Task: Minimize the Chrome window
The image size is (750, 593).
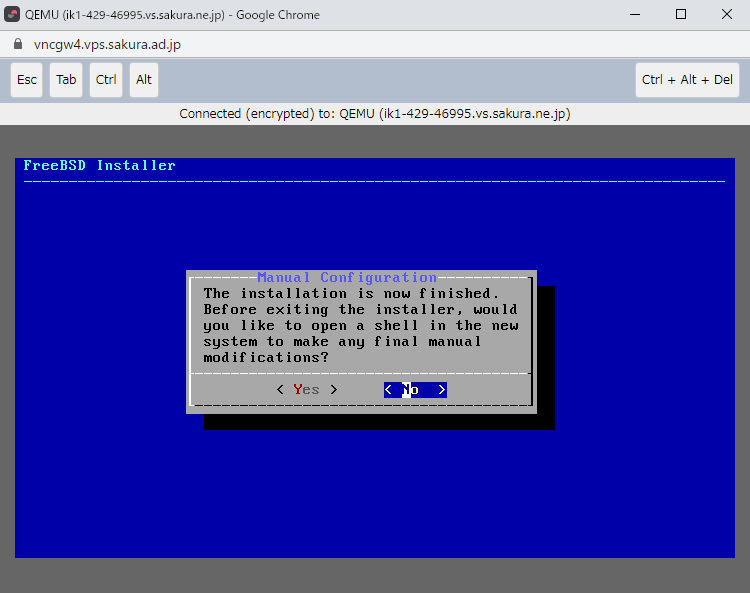Action: pyautogui.click(x=635, y=14)
